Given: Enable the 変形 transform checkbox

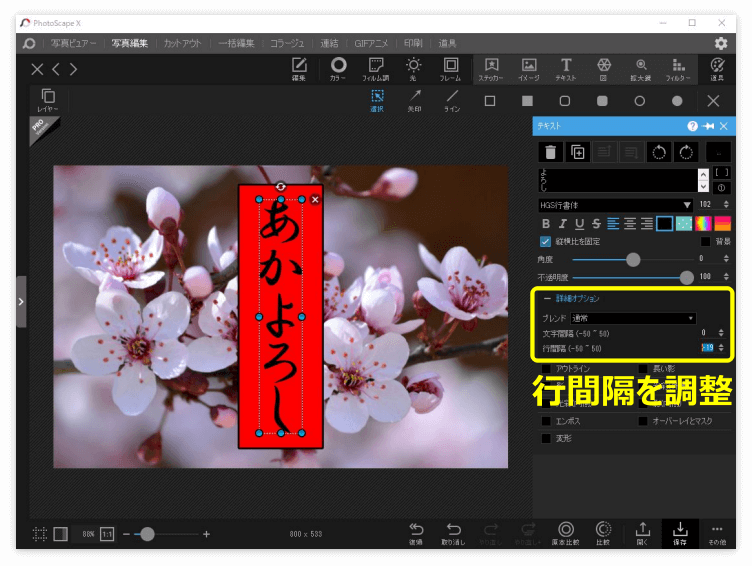Looking at the screenshot, I should pyautogui.click(x=546, y=438).
